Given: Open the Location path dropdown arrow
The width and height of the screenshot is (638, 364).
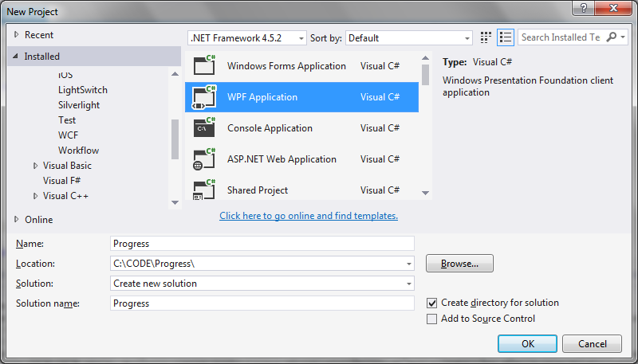Looking at the screenshot, I should click(x=409, y=264).
